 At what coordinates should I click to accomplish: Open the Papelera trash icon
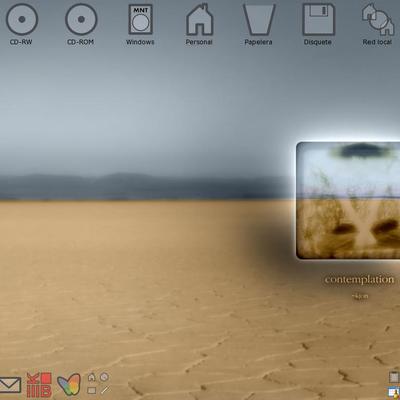coord(259,19)
